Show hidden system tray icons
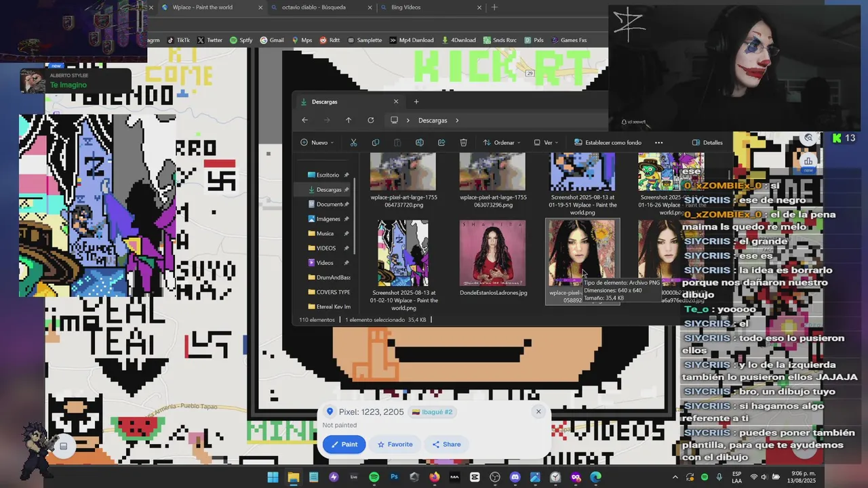This screenshot has height=488, width=868. point(675,477)
